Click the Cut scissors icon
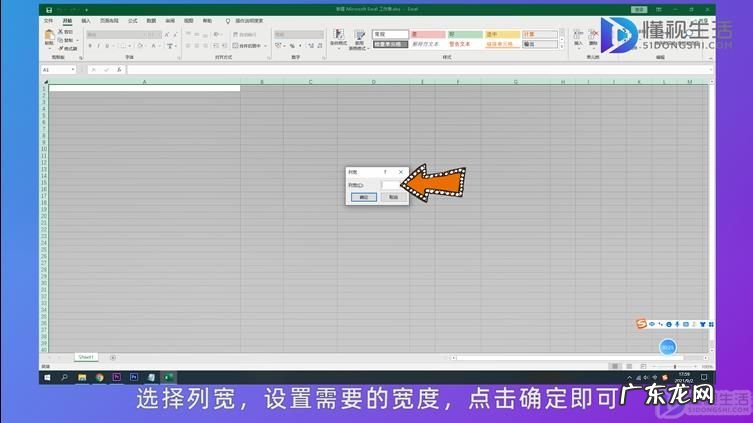This screenshot has height=423, width=753. tap(61, 32)
